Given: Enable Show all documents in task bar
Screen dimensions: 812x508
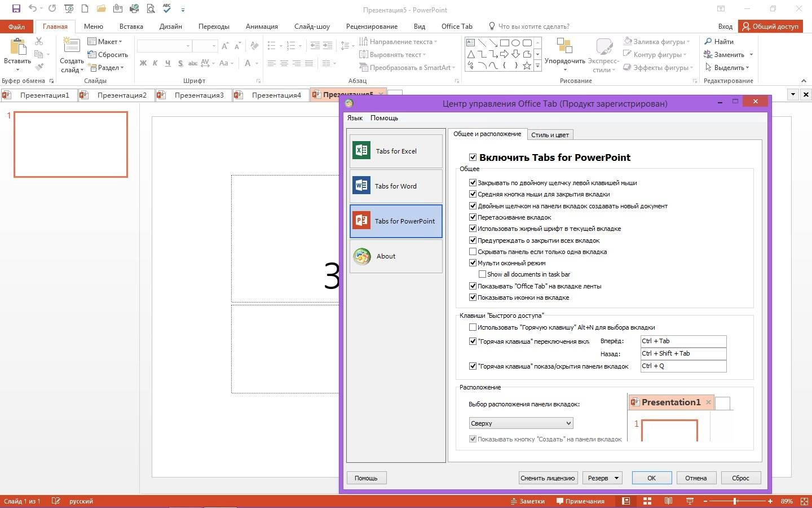Looking at the screenshot, I should click(x=482, y=274).
